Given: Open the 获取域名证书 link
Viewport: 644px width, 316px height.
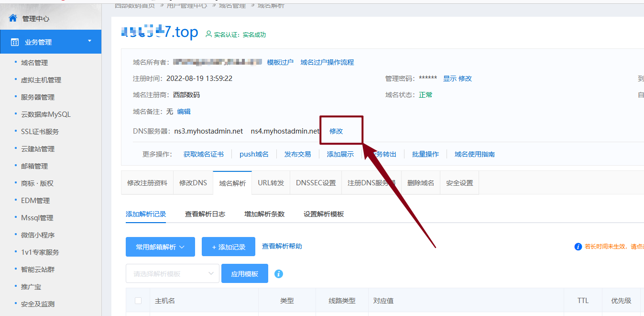Looking at the screenshot, I should click(203, 154).
